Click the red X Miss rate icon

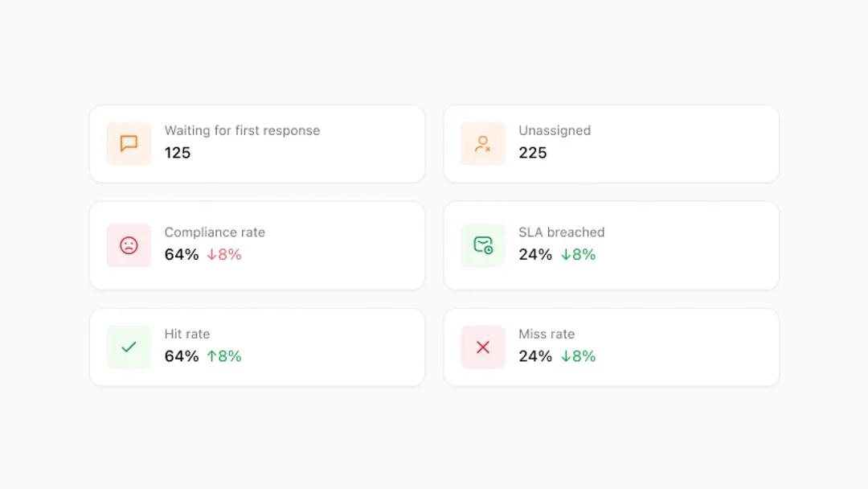click(481, 347)
